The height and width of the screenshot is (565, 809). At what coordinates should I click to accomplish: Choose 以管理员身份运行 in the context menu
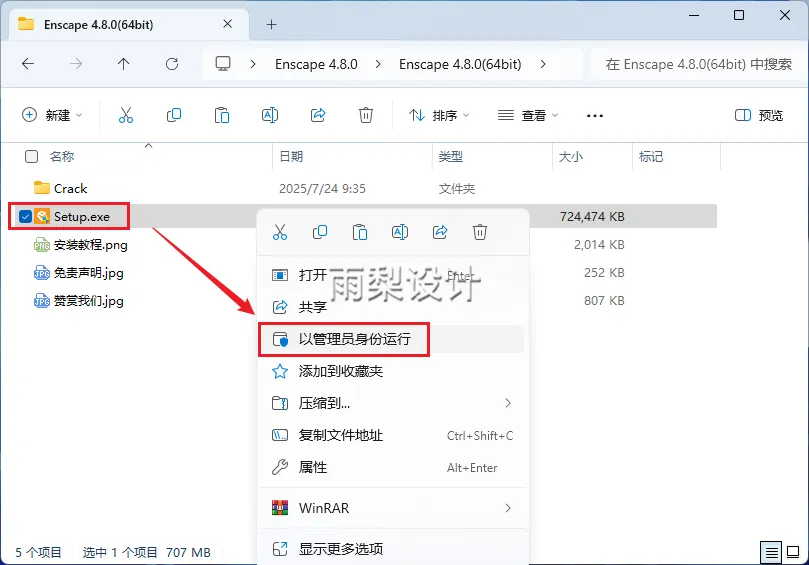tap(393, 339)
